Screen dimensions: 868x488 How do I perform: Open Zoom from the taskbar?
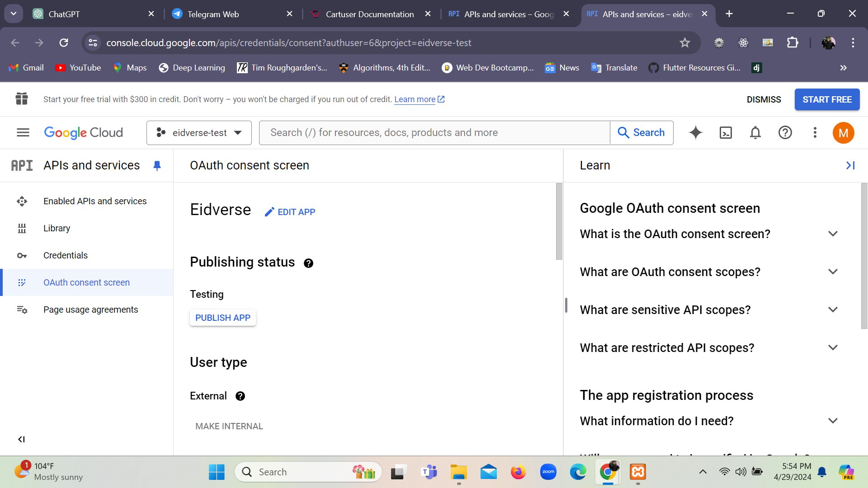pos(548,472)
